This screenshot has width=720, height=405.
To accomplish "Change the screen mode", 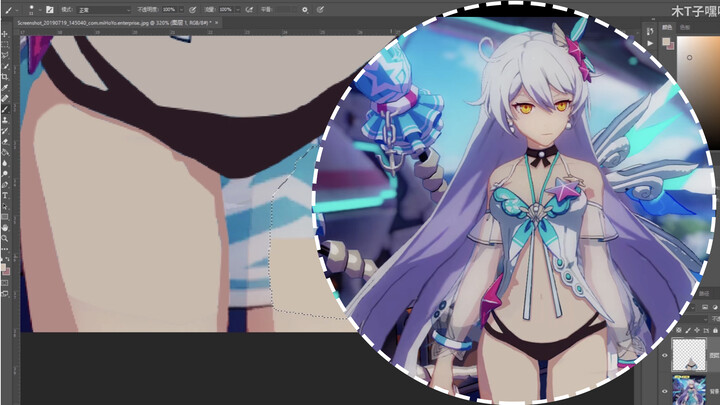I will pyautogui.click(x=5, y=293).
